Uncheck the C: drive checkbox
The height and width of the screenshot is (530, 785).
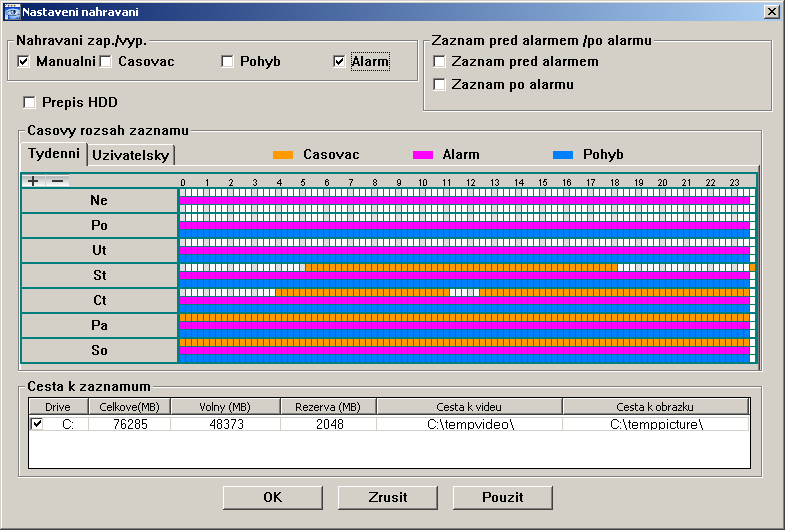pyautogui.click(x=37, y=424)
